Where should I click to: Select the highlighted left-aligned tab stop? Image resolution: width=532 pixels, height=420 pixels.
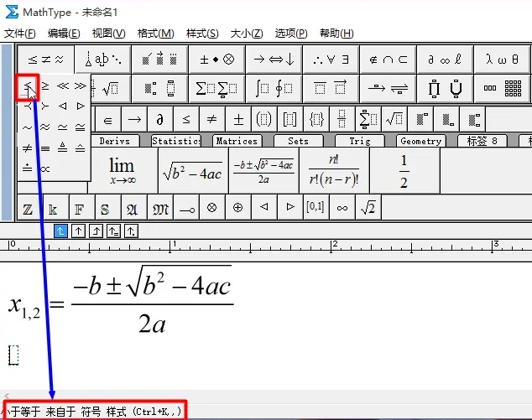[x=60, y=231]
